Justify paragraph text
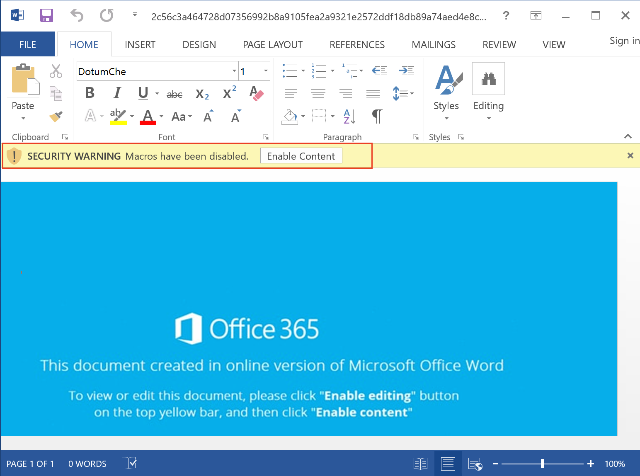The image size is (640, 476). point(373,93)
